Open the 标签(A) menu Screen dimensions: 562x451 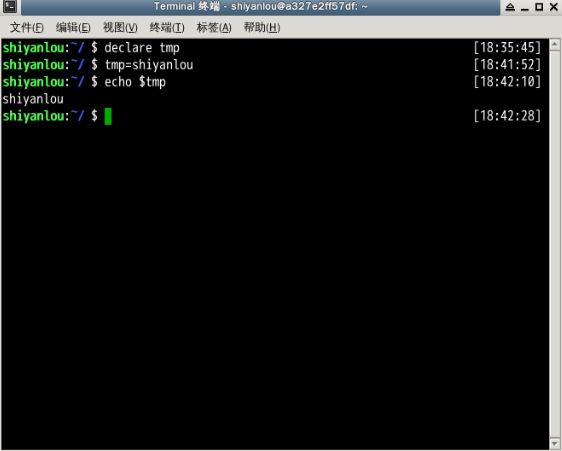(214, 27)
